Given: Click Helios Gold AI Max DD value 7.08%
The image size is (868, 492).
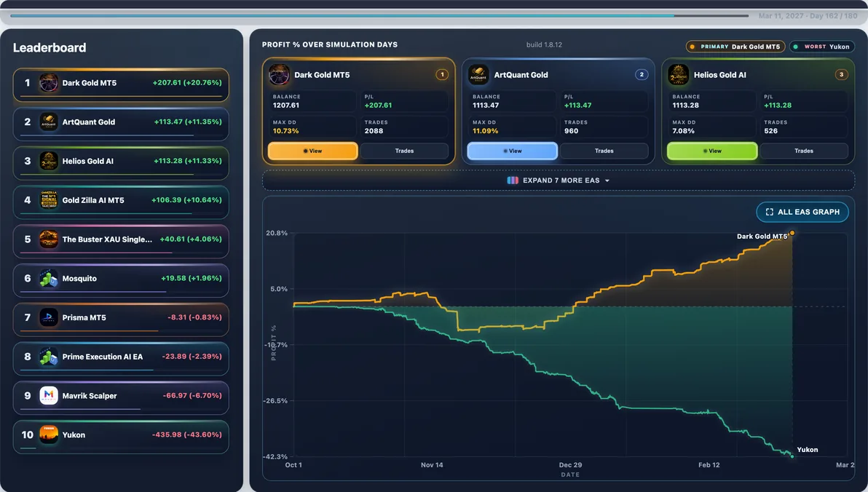Looking at the screenshot, I should (684, 131).
